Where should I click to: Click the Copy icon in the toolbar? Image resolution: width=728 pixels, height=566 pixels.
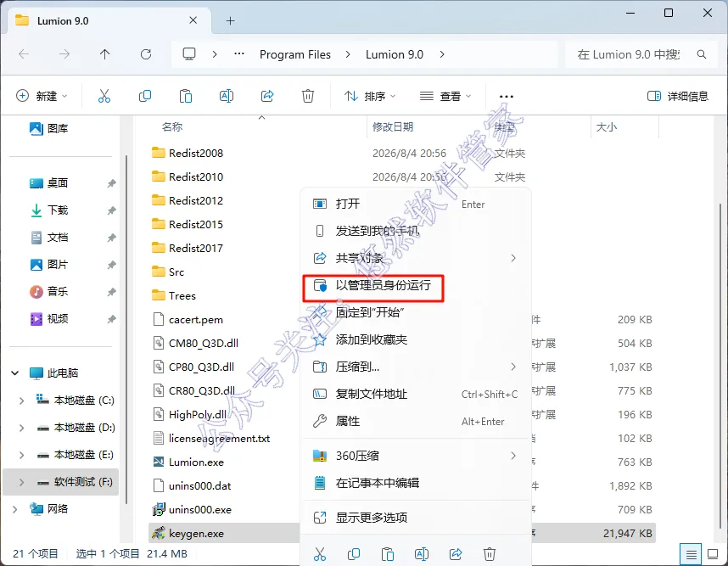[x=145, y=96]
